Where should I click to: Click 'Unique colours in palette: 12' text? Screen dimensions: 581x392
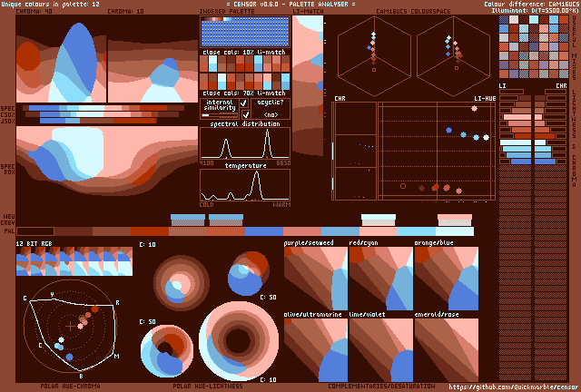(x=51, y=4)
